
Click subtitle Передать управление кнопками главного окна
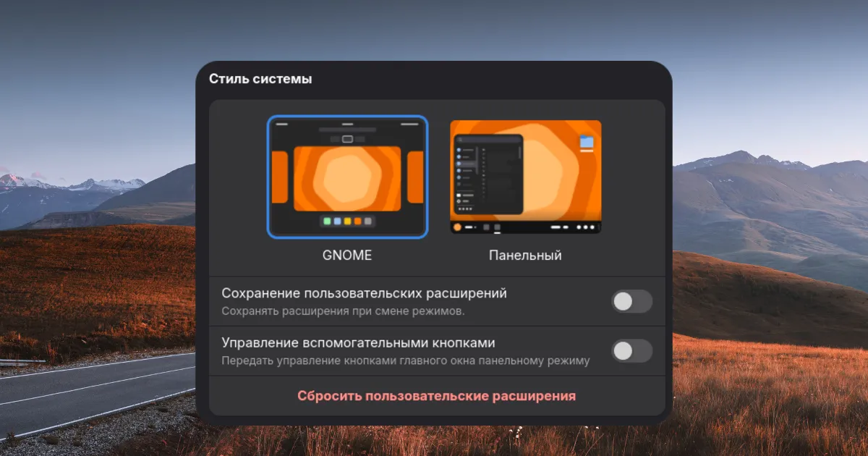405,360
